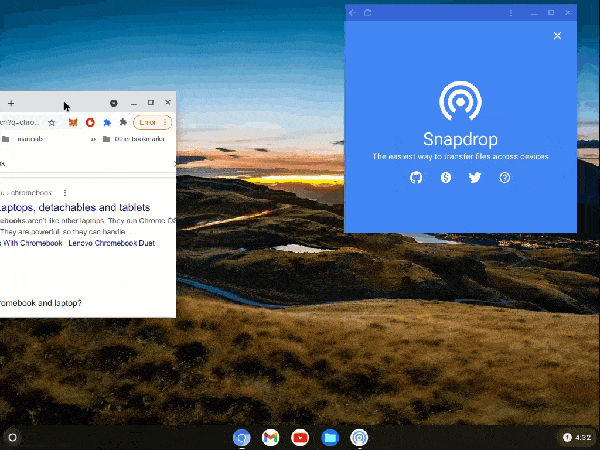Maximize the Chrome browser window
The image size is (600, 450).
coord(151,103)
